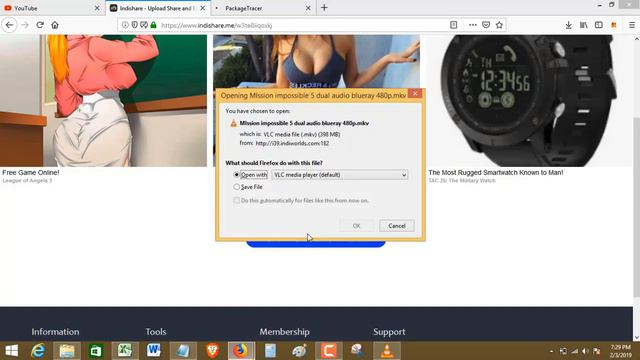Click the Membership footer heading
This screenshot has width=640, height=360.
coord(284,332)
